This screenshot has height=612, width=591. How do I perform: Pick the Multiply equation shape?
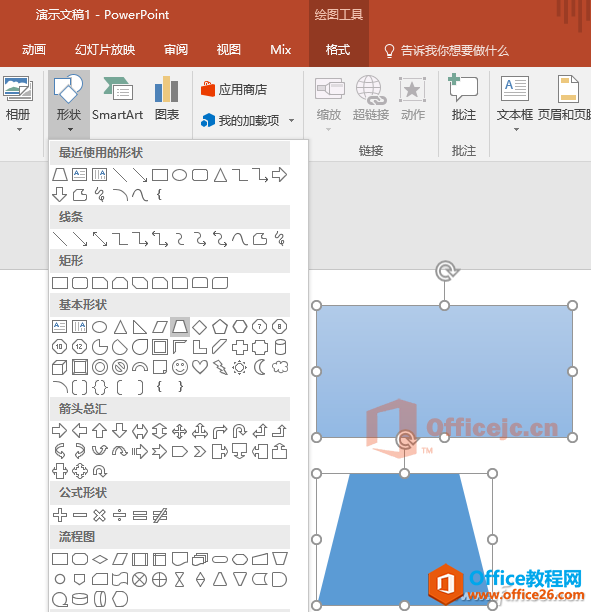tap(100, 515)
